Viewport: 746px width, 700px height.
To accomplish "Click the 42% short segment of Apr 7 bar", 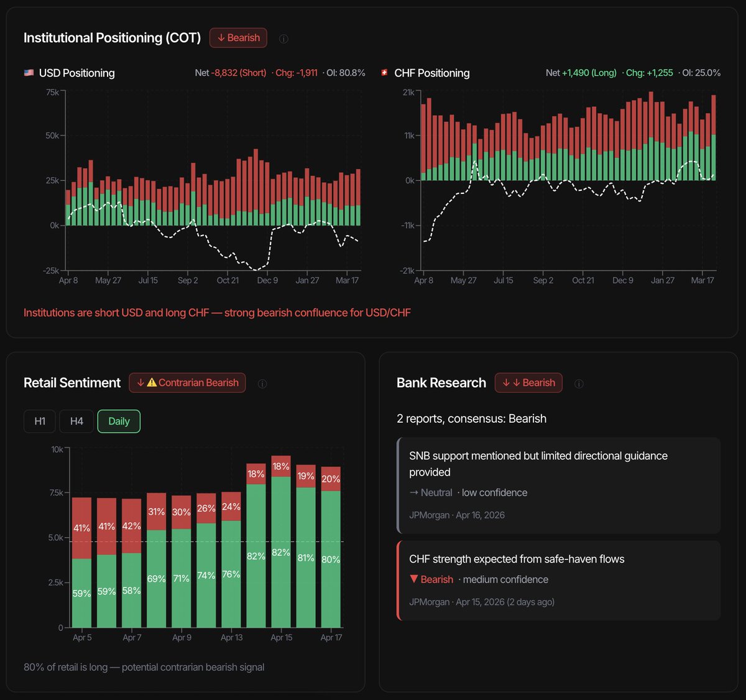I will pos(132,526).
